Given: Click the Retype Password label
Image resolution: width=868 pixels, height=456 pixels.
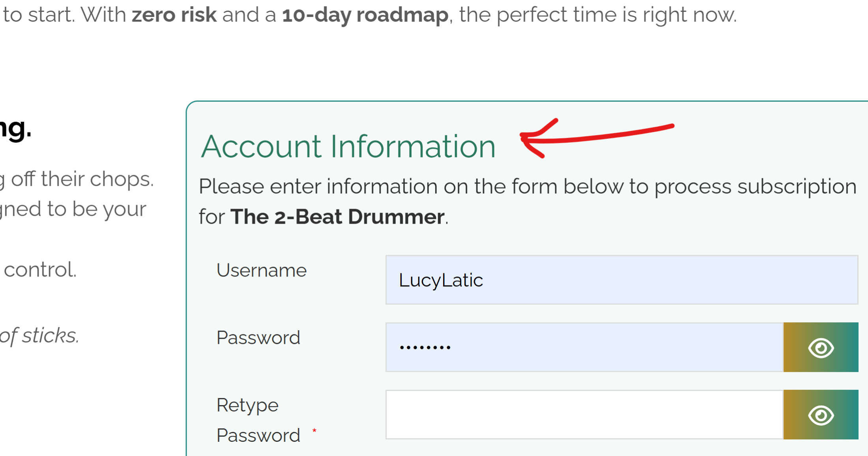Looking at the screenshot, I should pyautogui.click(x=258, y=420).
